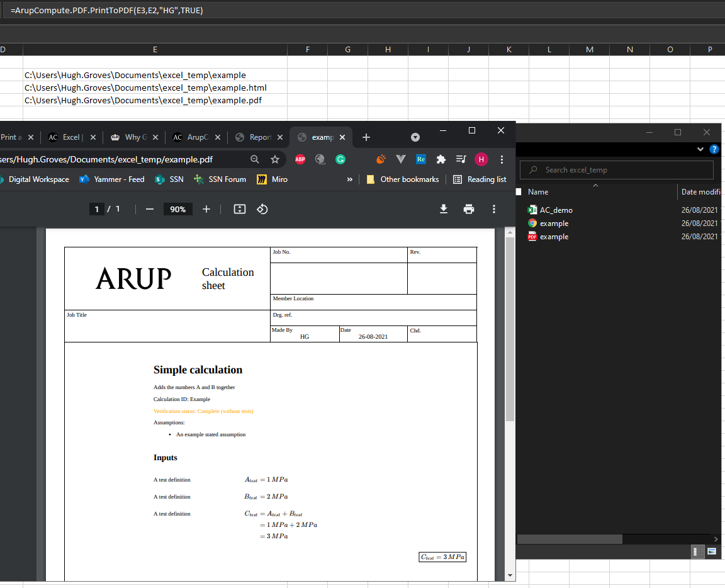This screenshot has height=588, width=725.
Task: Select the AC_demo Excel file
Action: tap(556, 210)
